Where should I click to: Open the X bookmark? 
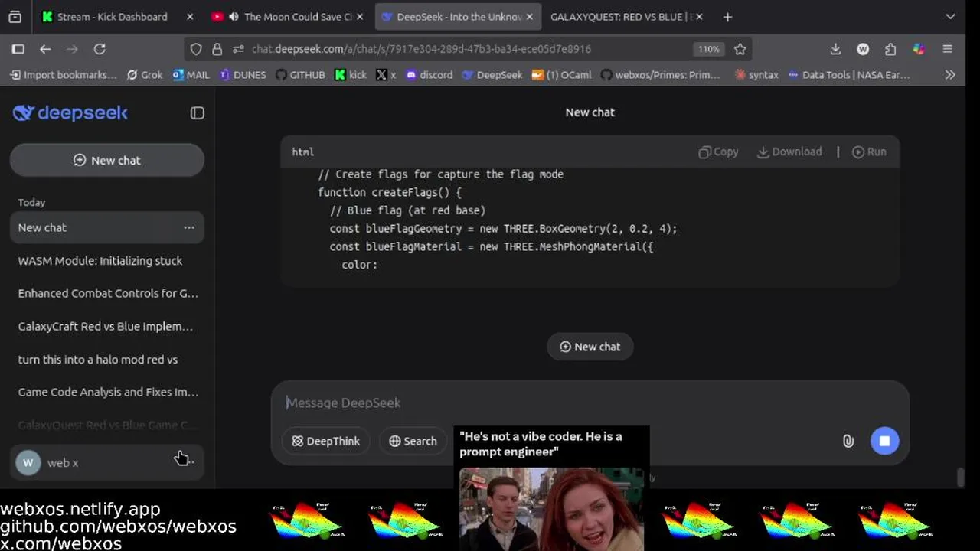tap(387, 75)
